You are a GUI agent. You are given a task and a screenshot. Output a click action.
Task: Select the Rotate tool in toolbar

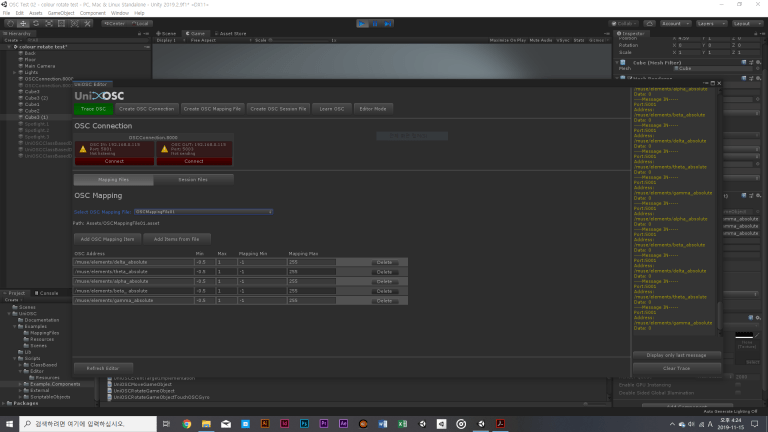click(x=37, y=22)
